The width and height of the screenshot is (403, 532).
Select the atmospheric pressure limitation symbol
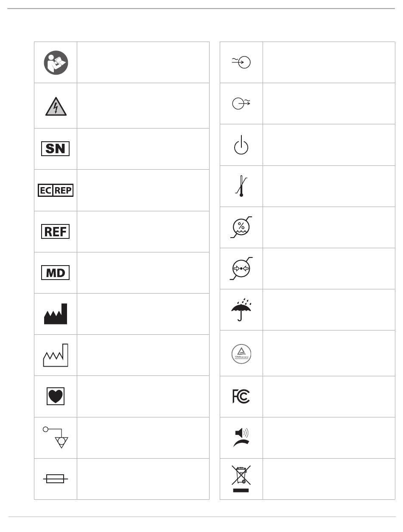tap(241, 268)
